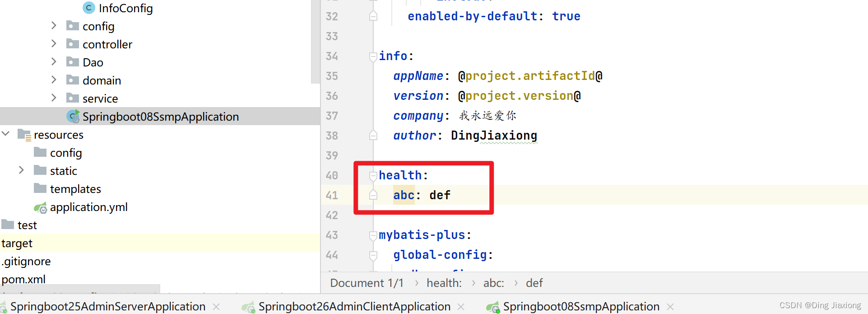Image resolution: width=868 pixels, height=314 pixels.
Task: Close the Springboot25AdminServerApplication tab
Action: point(217,307)
